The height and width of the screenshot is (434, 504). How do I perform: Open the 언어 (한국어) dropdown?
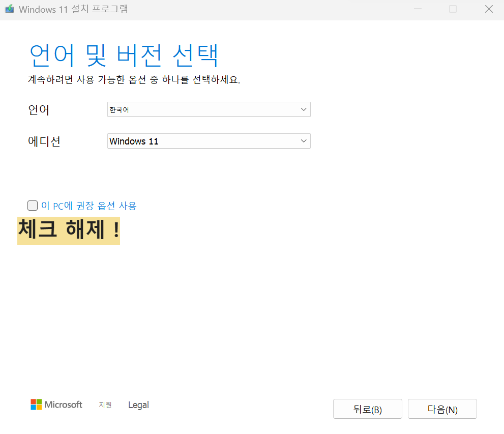(x=209, y=109)
